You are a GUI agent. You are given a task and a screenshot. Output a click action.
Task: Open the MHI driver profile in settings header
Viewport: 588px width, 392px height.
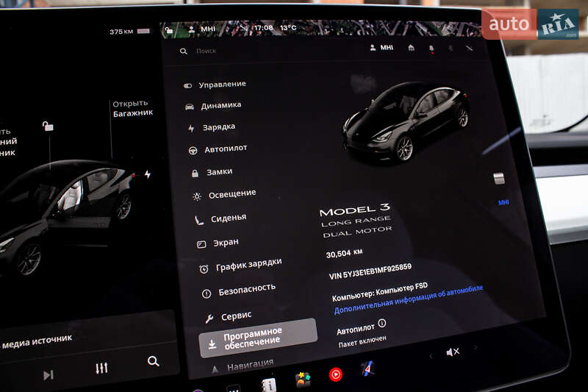[x=381, y=48]
